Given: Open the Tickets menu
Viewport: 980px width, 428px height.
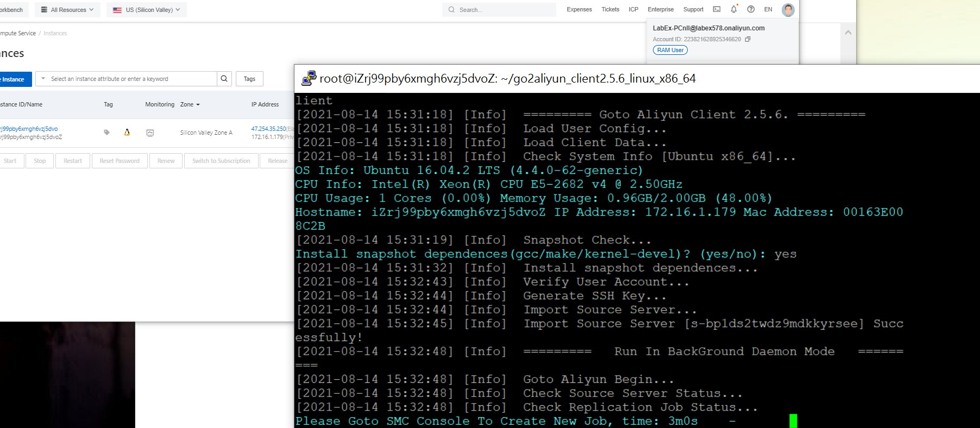Looking at the screenshot, I should (x=610, y=9).
